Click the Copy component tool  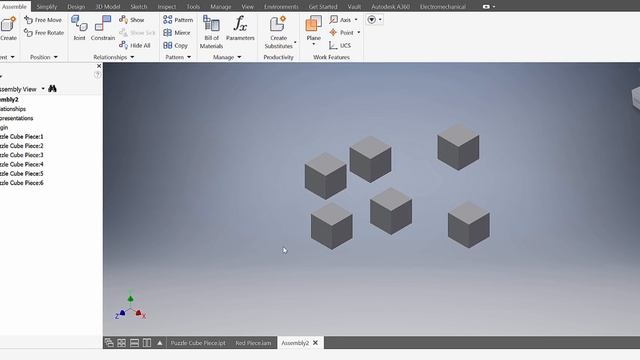point(176,45)
